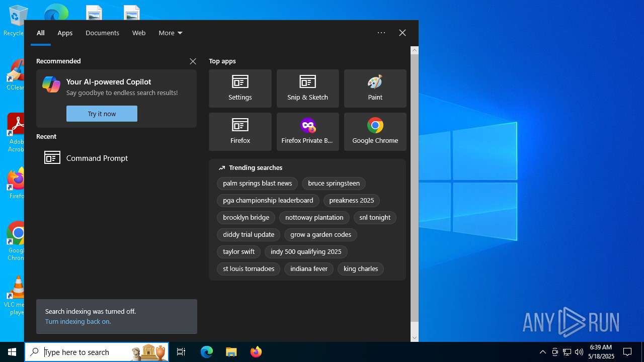Open the Windows Start menu
644x362 pixels.
coord(12,352)
